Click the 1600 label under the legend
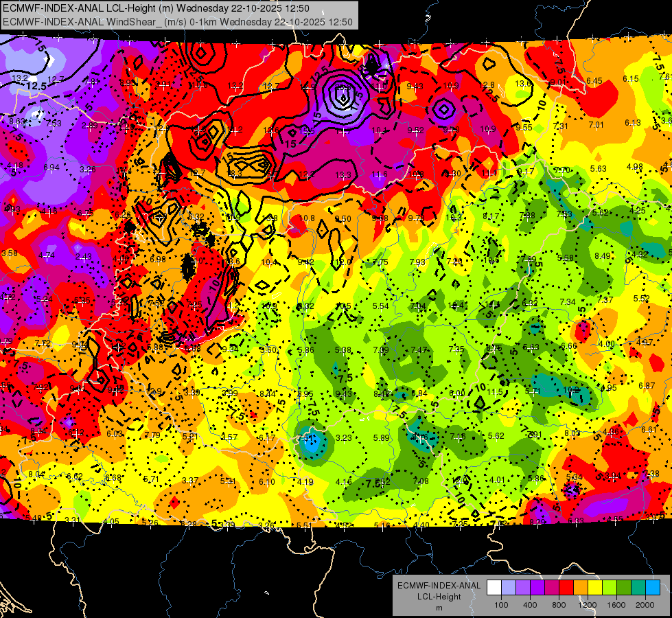This screenshot has width=672, height=618. coord(616,605)
